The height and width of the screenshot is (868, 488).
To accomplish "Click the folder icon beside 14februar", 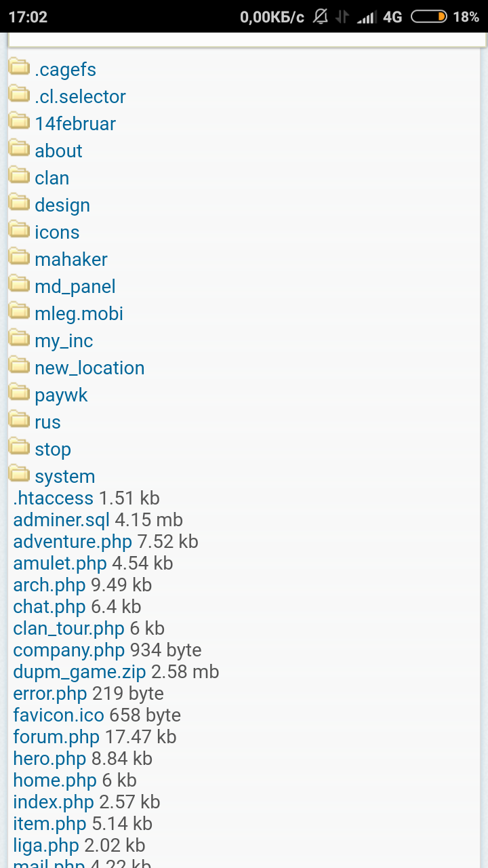I will point(19,121).
